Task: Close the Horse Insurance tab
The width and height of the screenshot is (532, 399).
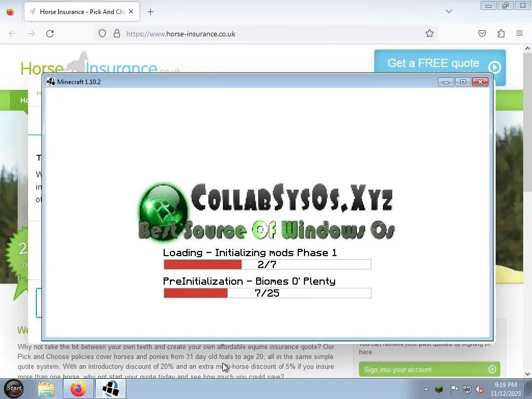Action: coord(131,11)
